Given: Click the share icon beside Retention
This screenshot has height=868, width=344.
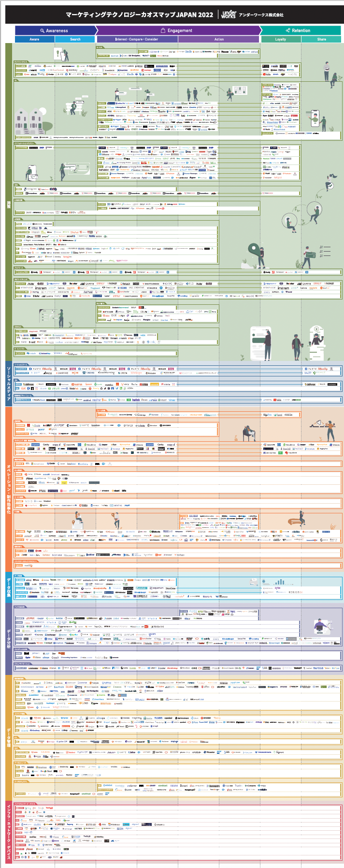Looking at the screenshot, I should click(288, 30).
